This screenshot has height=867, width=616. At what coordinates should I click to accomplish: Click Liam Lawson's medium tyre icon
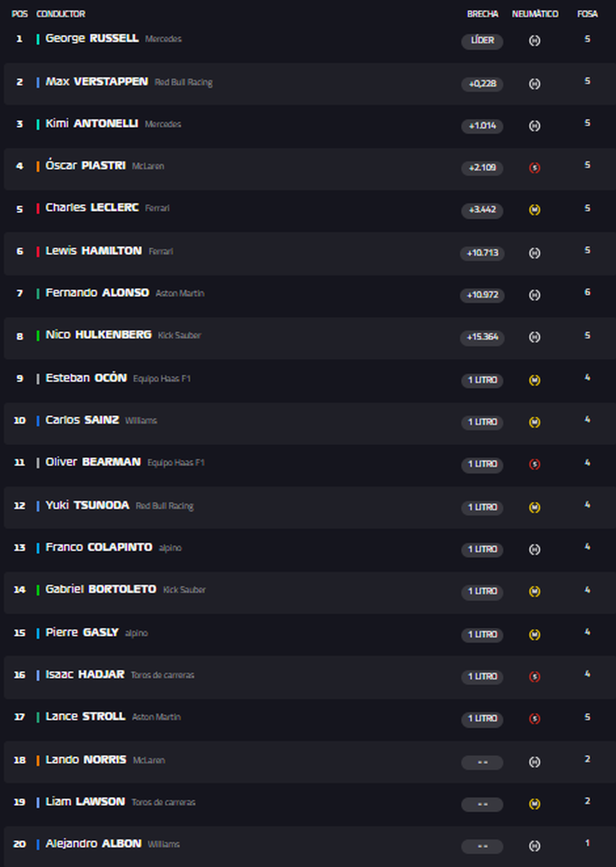534,804
